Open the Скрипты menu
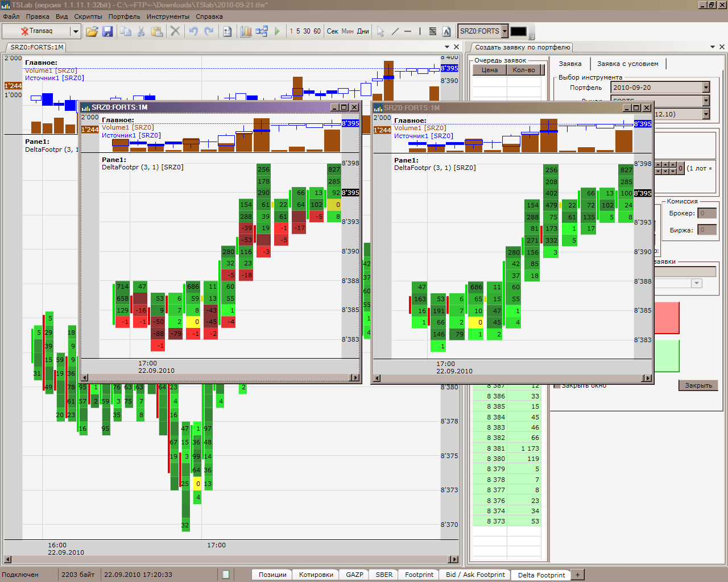 coord(88,16)
